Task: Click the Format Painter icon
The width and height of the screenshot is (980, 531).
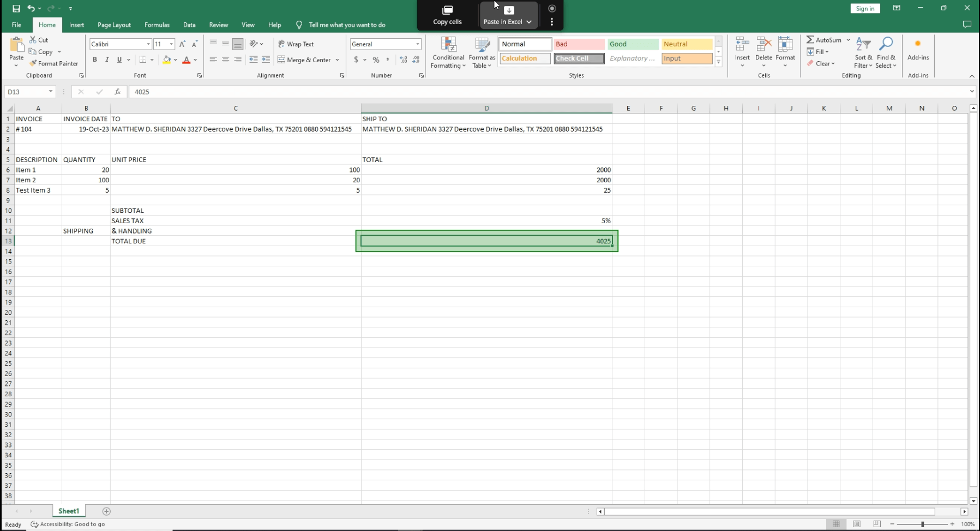Action: click(x=33, y=63)
